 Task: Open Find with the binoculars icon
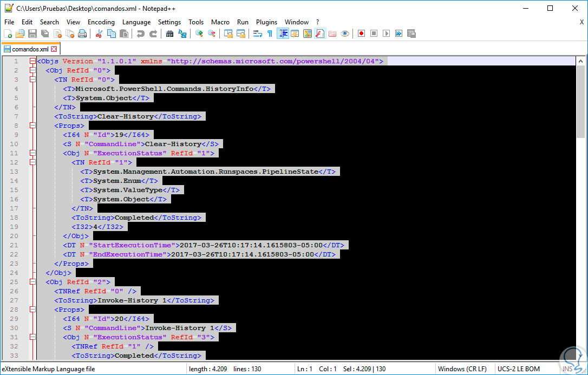169,34
